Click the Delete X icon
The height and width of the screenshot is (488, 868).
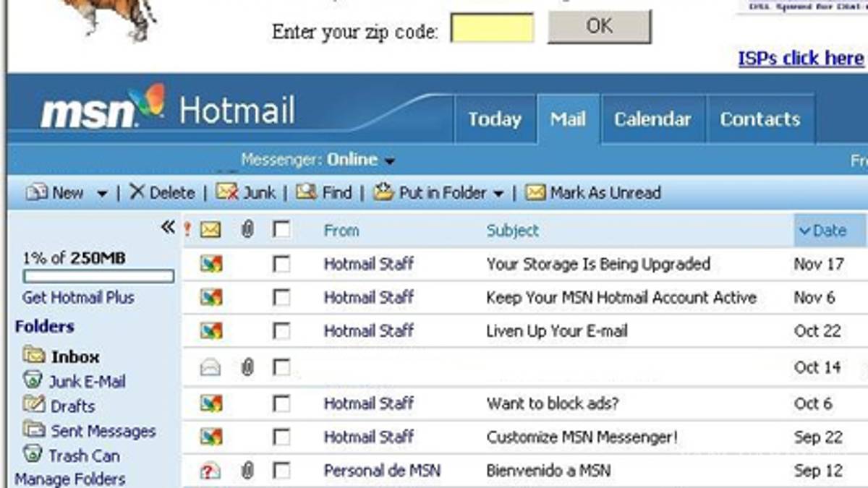[137, 192]
